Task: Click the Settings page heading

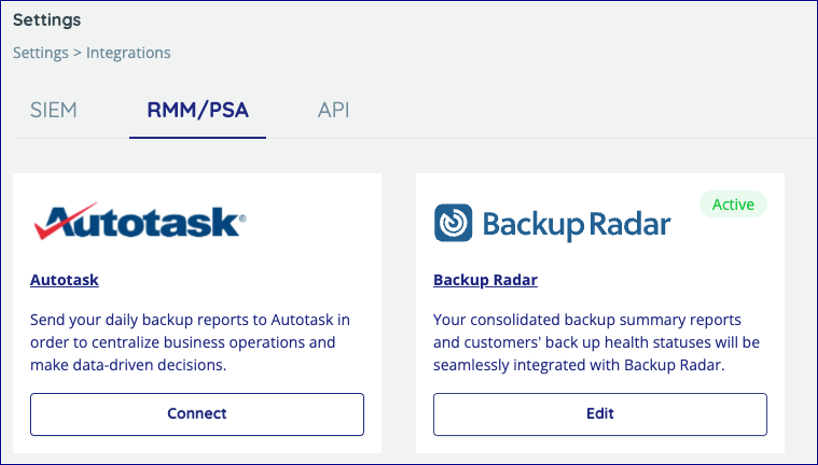Action: pos(47,20)
